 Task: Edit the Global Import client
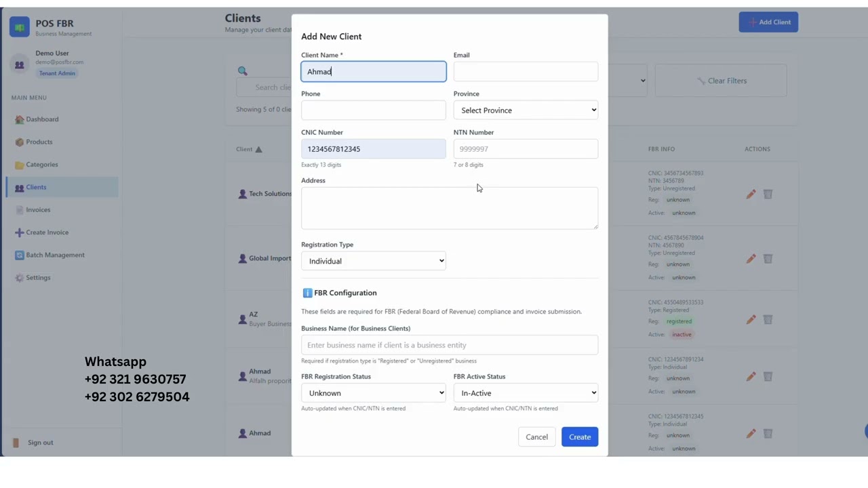(x=751, y=259)
